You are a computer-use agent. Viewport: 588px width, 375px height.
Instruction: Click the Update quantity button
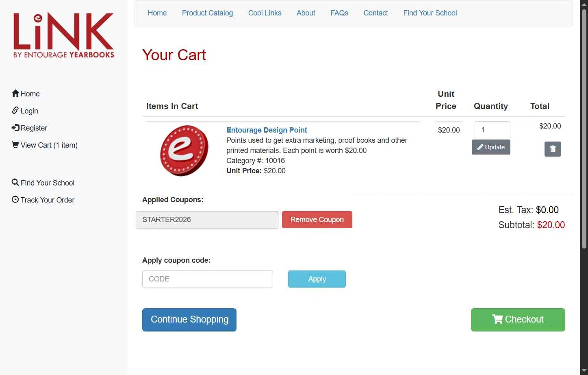(x=491, y=147)
